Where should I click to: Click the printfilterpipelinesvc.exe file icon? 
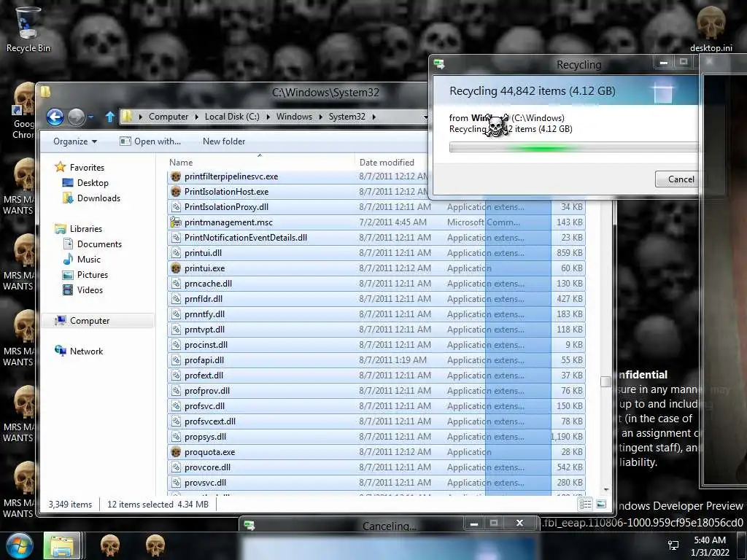[176, 176]
